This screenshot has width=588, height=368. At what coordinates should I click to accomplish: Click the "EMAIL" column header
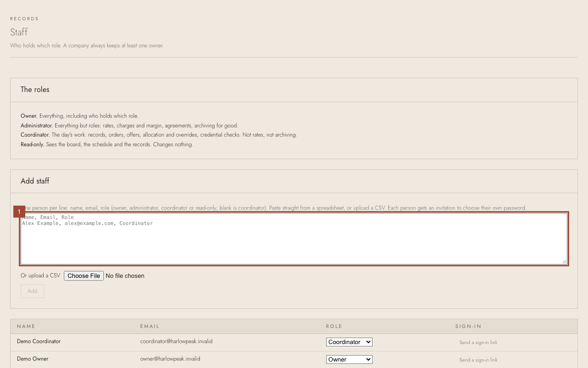tap(150, 326)
